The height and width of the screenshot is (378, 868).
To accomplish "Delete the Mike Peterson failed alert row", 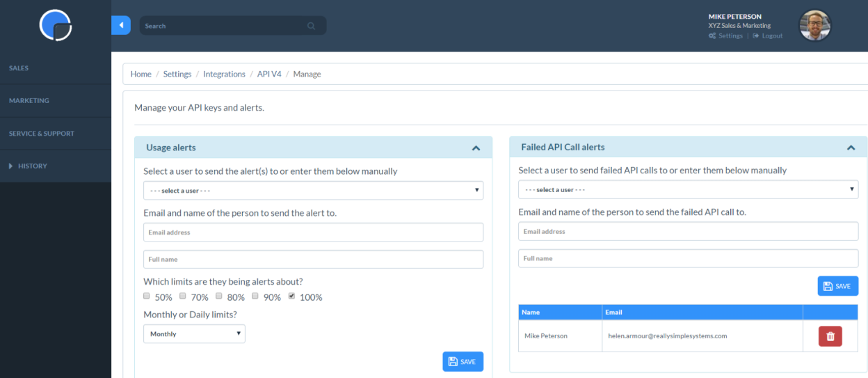I will click(830, 336).
